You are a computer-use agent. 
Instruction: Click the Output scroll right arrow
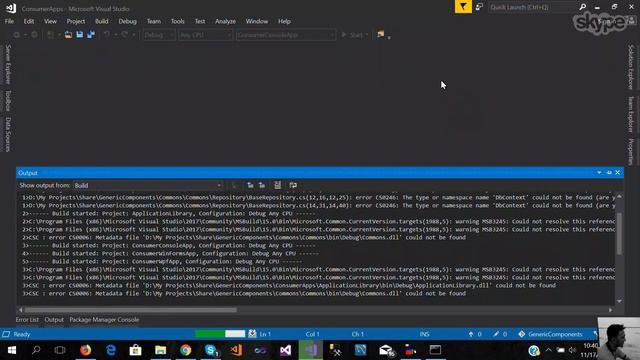(611, 310)
